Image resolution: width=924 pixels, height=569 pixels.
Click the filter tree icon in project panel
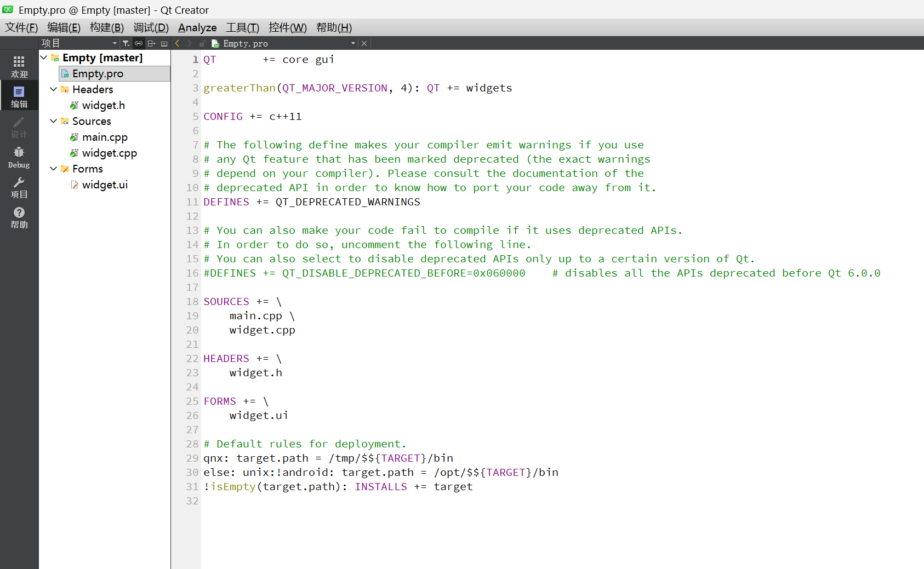(x=126, y=43)
